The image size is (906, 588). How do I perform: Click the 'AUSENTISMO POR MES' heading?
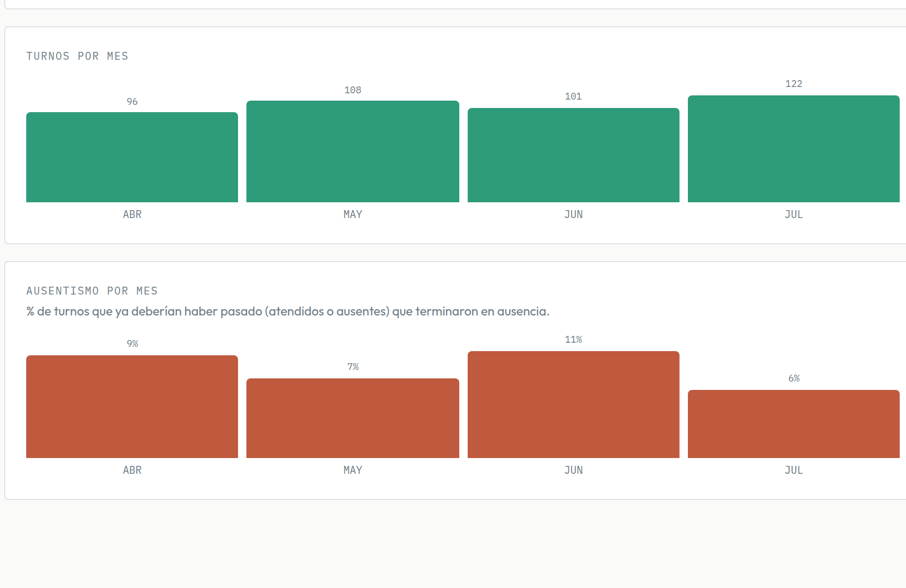(92, 291)
